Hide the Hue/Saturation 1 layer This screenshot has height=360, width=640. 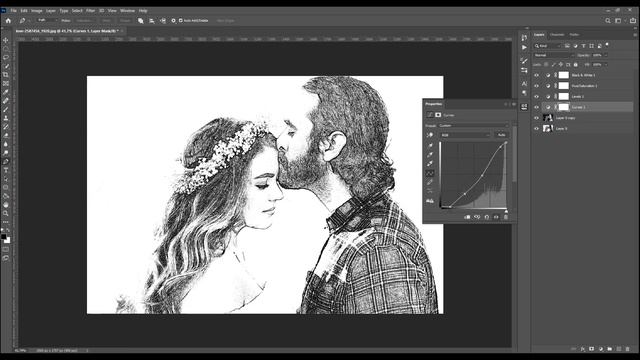coord(536,86)
